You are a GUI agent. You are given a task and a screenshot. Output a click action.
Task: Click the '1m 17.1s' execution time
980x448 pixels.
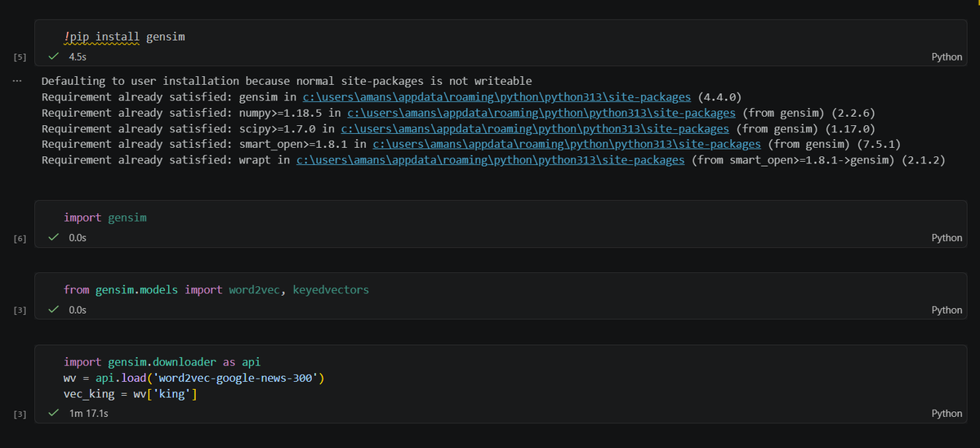[89, 414]
